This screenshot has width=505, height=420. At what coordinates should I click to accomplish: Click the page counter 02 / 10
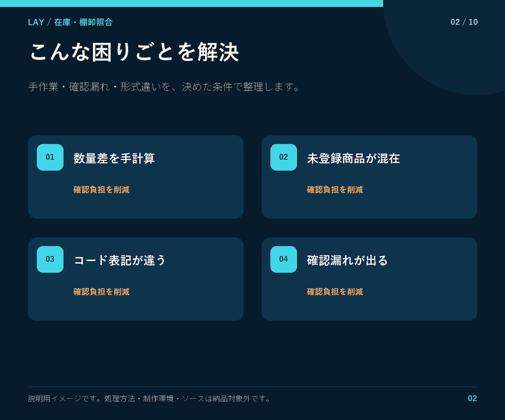point(464,22)
